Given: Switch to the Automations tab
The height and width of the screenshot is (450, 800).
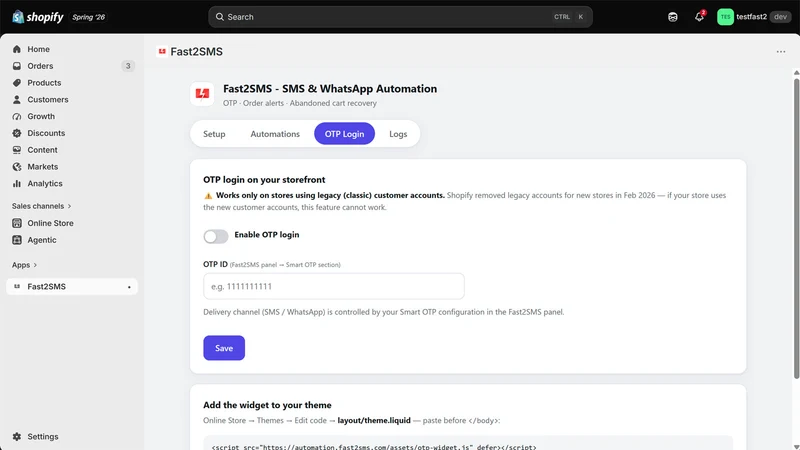Looking at the screenshot, I should 275,134.
